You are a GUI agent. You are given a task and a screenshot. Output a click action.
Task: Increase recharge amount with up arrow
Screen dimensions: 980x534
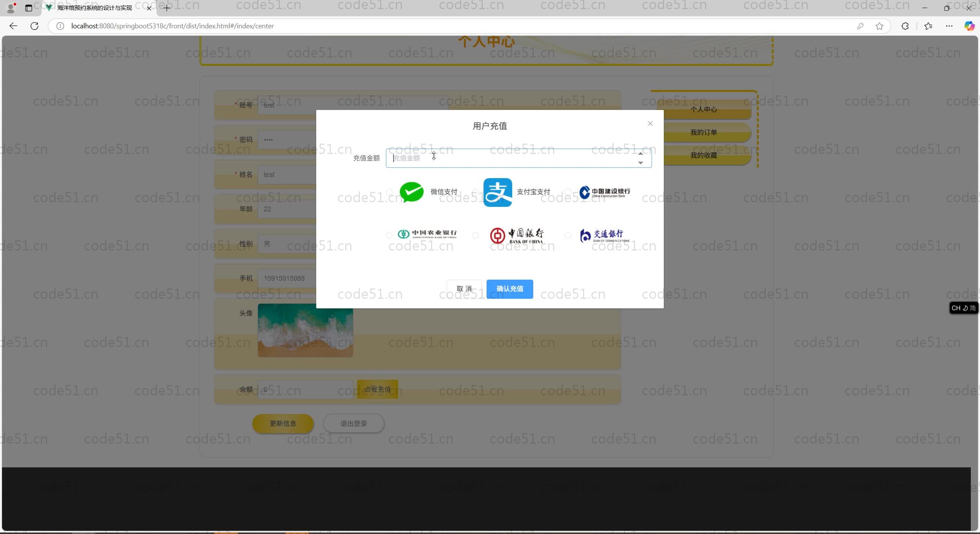[x=640, y=154]
